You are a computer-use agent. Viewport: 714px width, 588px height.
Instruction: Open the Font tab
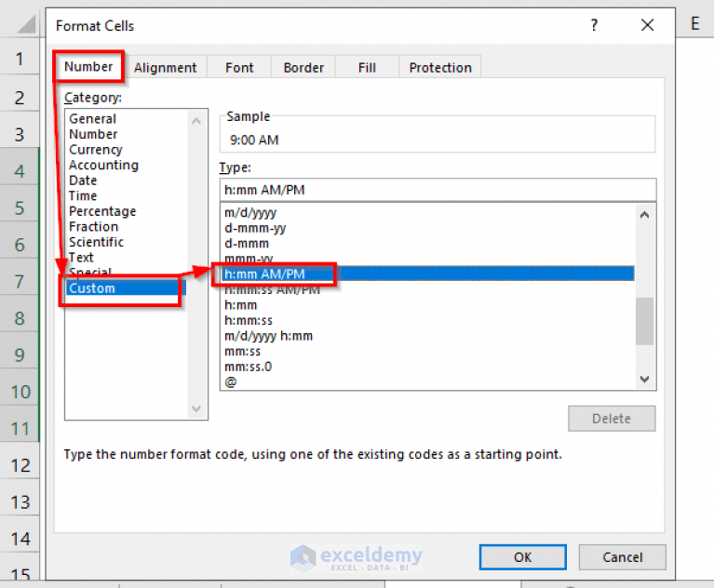click(x=239, y=68)
